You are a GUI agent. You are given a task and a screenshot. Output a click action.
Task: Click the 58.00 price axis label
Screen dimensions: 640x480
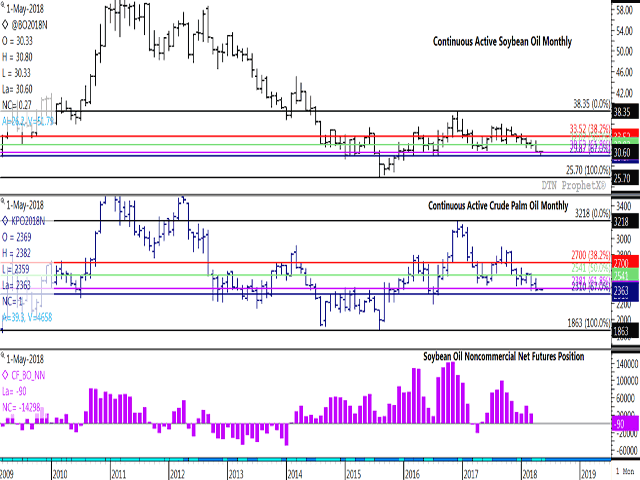(x=624, y=10)
